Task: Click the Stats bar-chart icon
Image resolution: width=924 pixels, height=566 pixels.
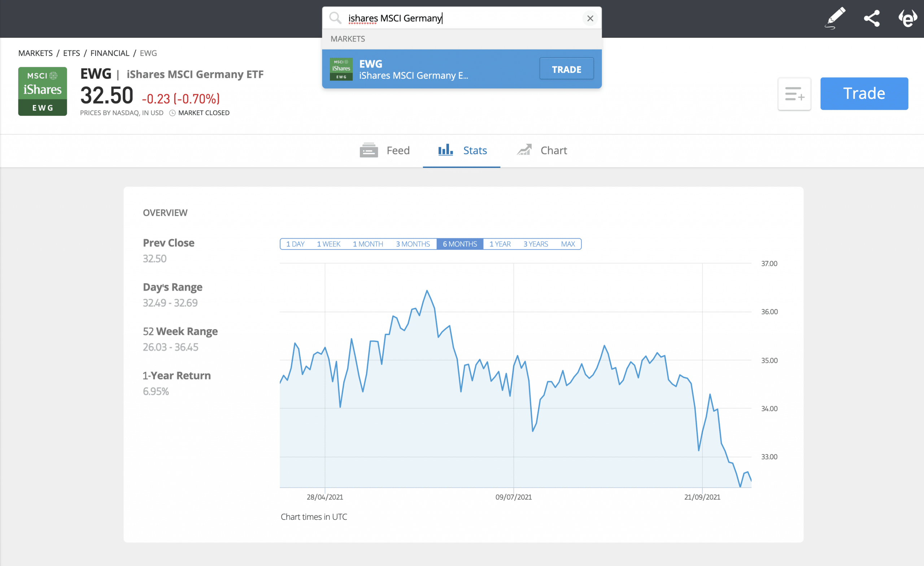Action: coord(445,150)
